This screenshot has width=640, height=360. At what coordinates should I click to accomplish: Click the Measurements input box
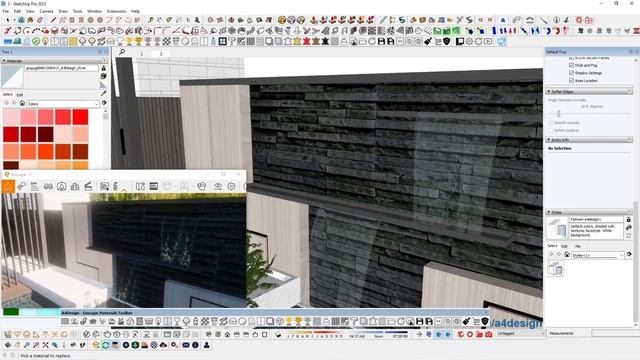pos(616,333)
